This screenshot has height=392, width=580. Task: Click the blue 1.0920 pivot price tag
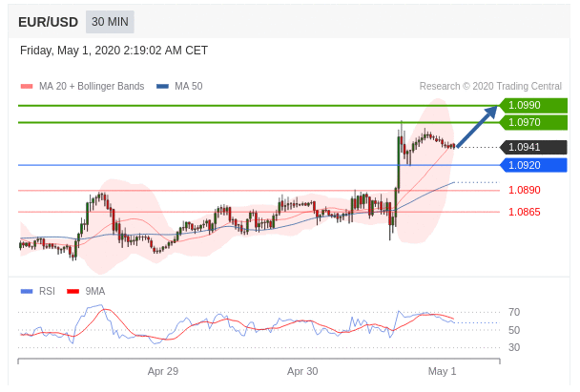533,165
